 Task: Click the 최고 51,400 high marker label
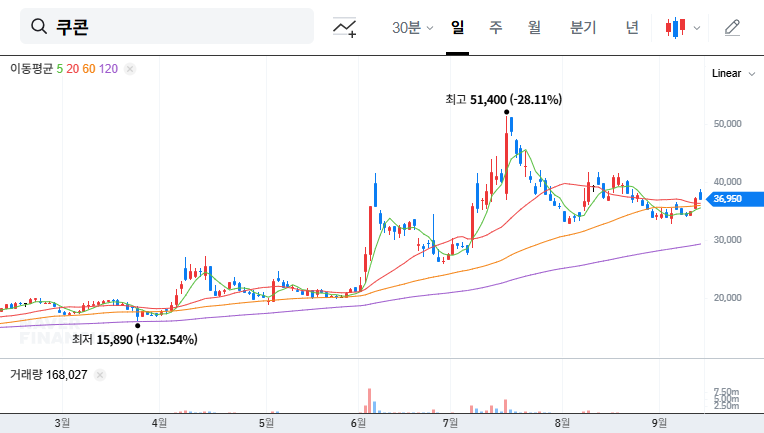503,100
